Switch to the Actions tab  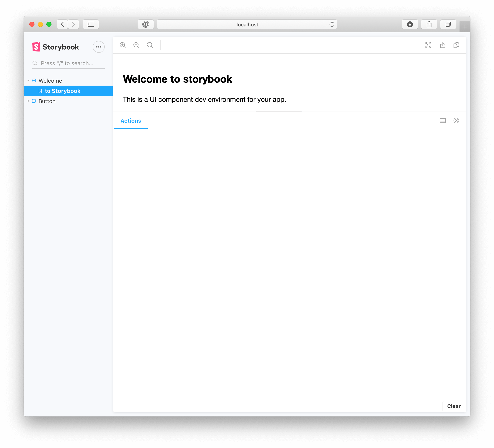click(130, 121)
